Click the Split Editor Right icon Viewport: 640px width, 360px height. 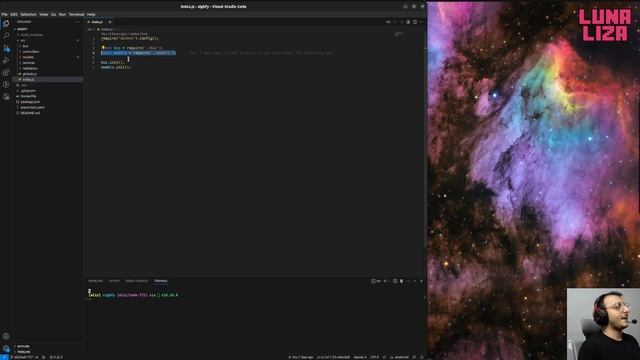(415, 22)
